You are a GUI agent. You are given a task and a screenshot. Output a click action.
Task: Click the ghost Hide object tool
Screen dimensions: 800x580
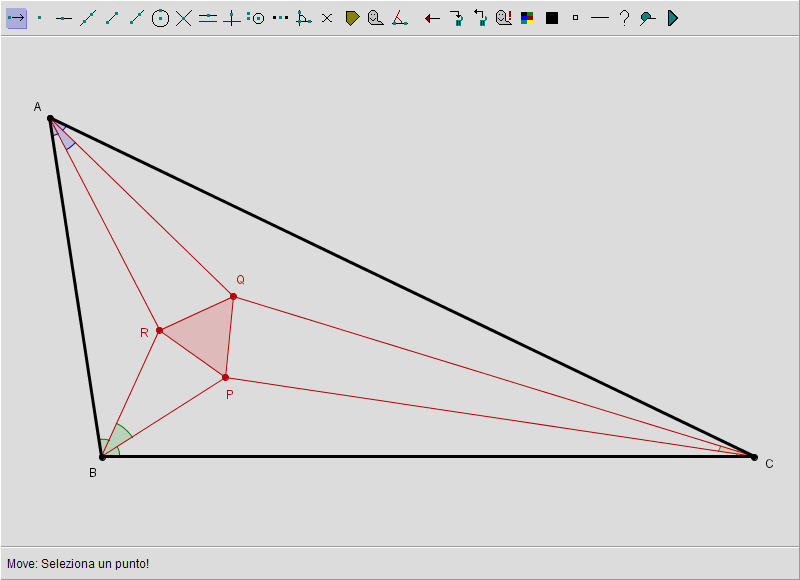(x=376, y=18)
